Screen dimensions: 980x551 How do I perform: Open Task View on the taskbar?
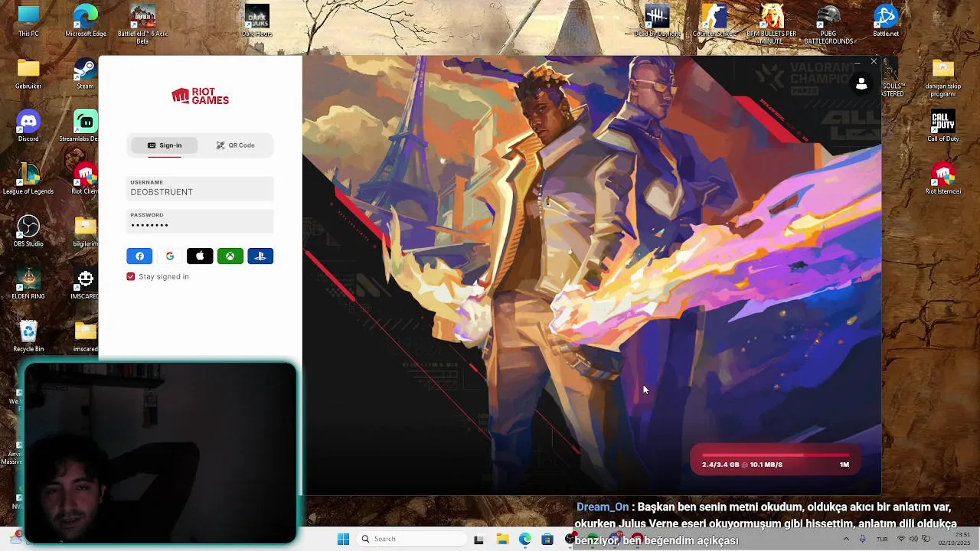(479, 539)
